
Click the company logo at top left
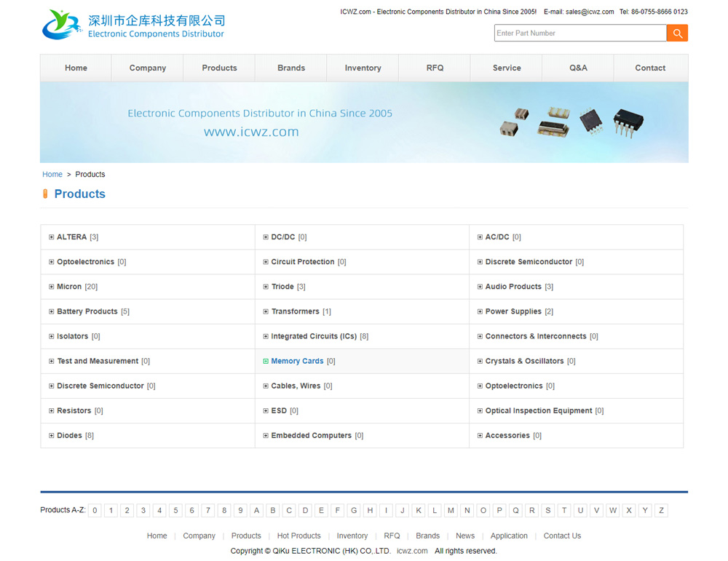point(133,25)
